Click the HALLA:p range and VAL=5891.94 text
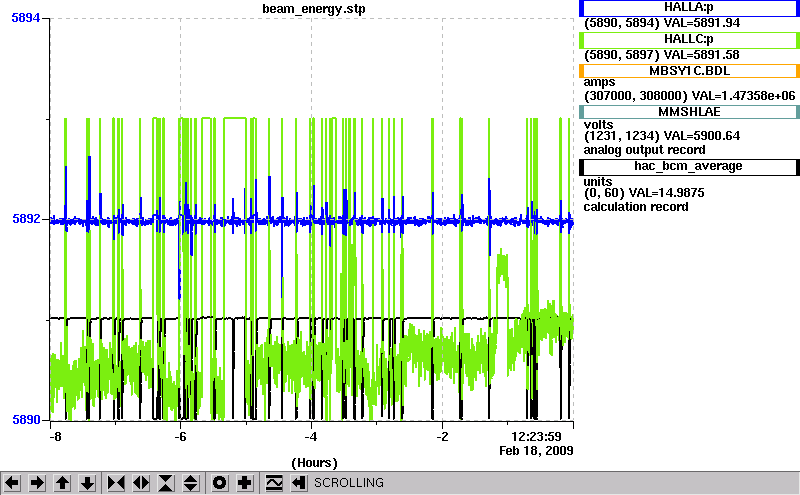The width and height of the screenshot is (800, 495). pyautogui.click(x=662, y=23)
